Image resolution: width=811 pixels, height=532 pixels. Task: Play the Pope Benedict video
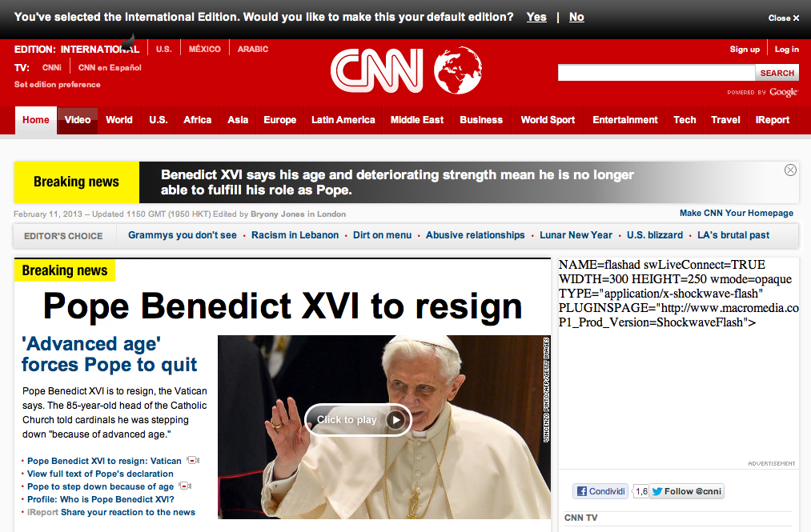[x=358, y=420]
